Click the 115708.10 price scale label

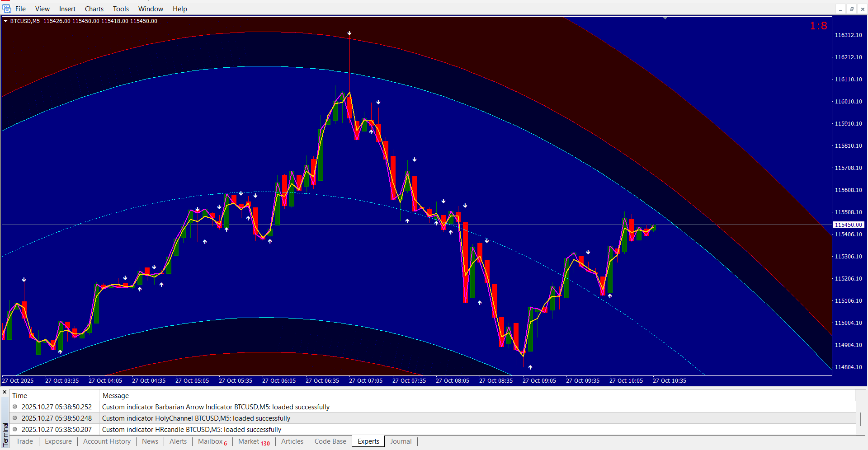[848, 168]
